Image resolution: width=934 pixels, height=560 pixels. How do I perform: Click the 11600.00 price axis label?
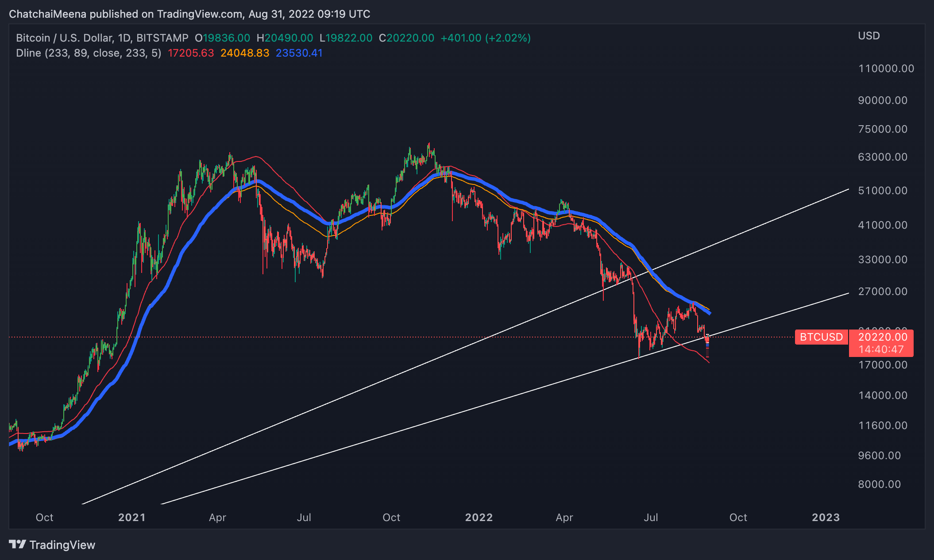click(883, 426)
